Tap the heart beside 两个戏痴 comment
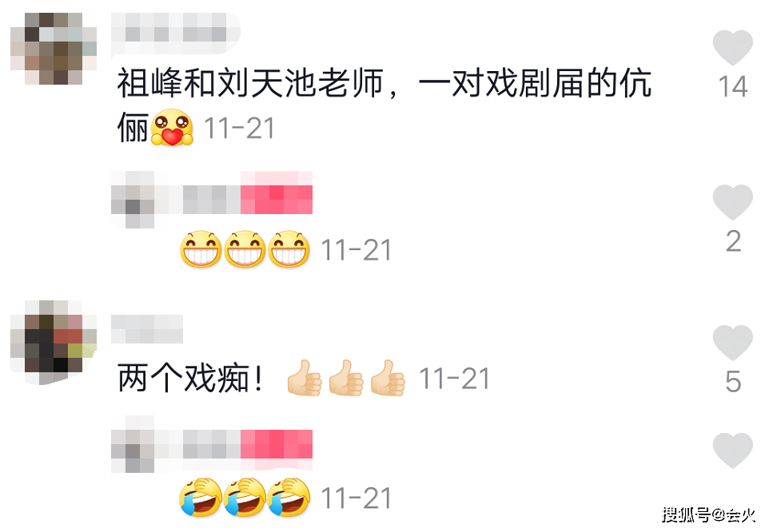773x532 pixels. click(732, 343)
